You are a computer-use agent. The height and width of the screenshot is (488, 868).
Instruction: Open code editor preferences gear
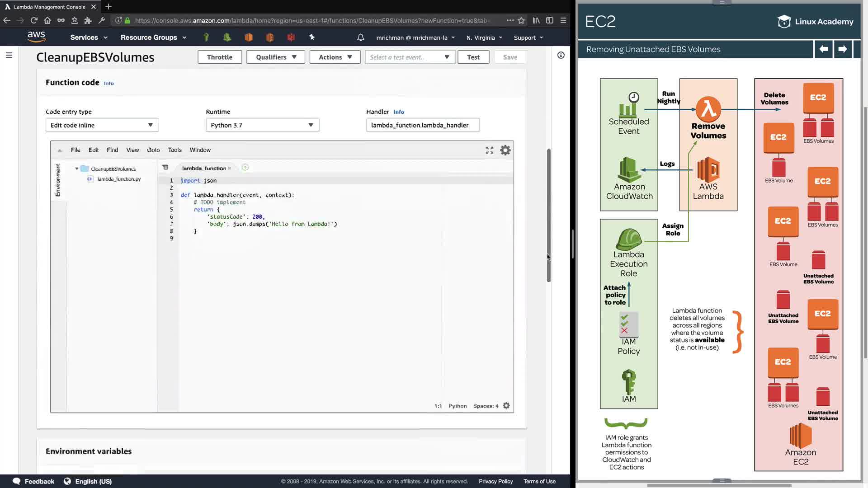[505, 150]
